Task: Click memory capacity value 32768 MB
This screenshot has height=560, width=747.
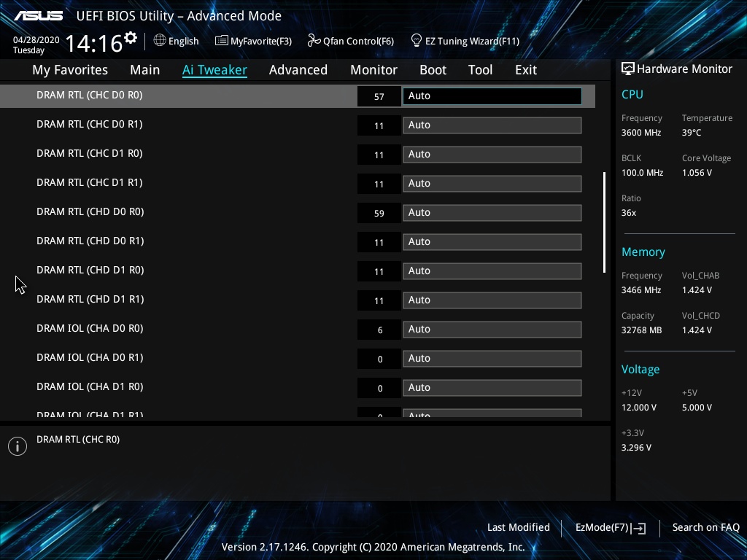Action: pyautogui.click(x=642, y=330)
